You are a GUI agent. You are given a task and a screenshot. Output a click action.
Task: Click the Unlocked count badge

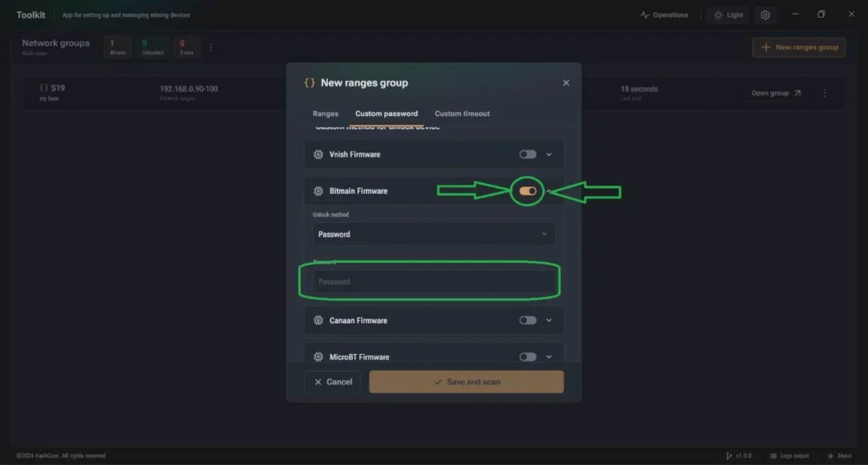(153, 47)
